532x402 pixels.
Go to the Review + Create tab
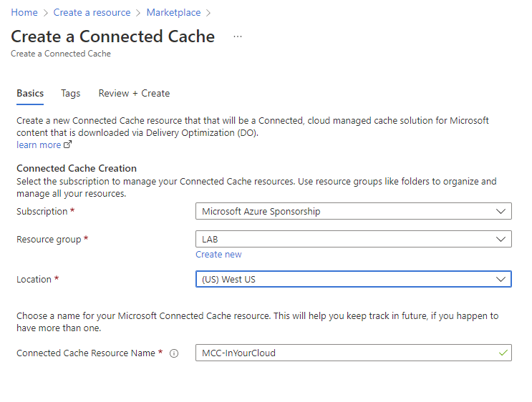point(134,94)
